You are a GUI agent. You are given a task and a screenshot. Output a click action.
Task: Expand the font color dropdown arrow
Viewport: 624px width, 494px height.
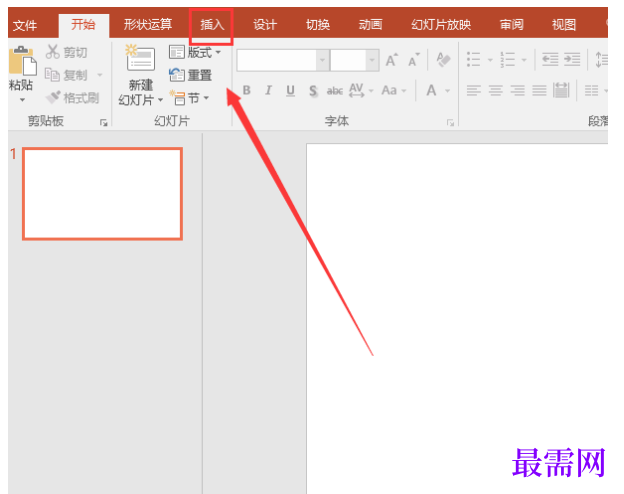[x=447, y=91]
